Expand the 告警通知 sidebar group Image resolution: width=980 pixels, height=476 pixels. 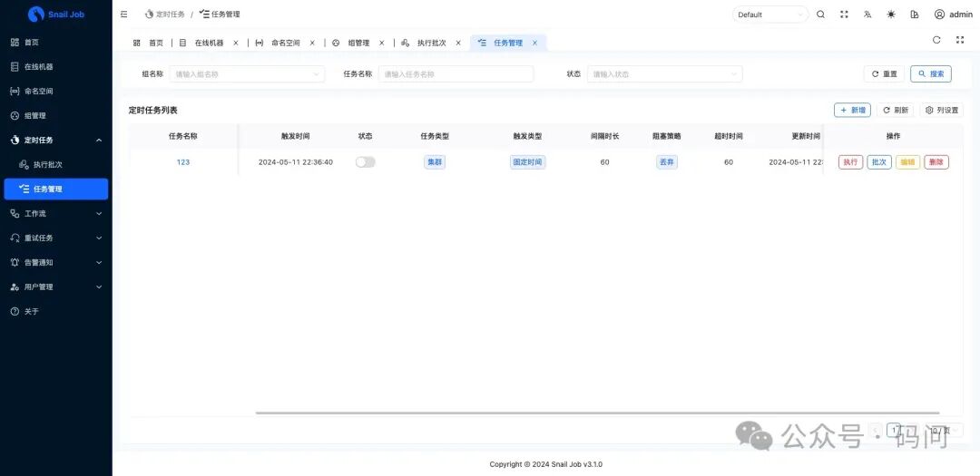click(55, 262)
